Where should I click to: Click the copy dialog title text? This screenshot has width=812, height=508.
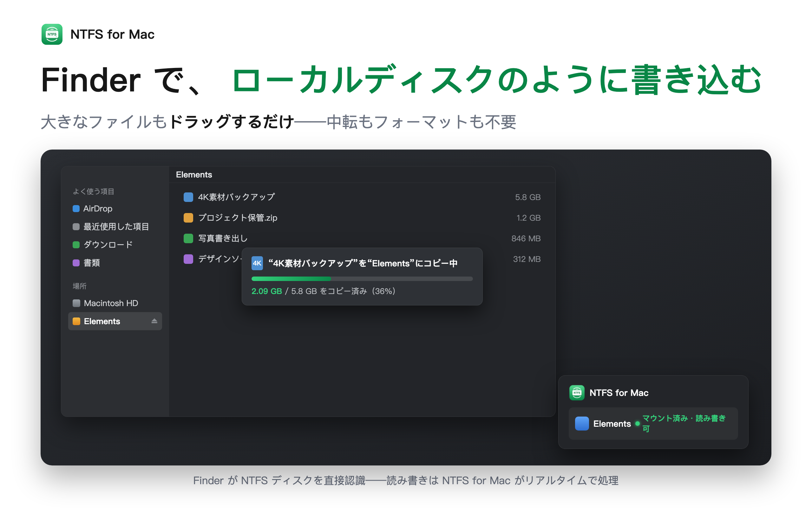(x=363, y=264)
